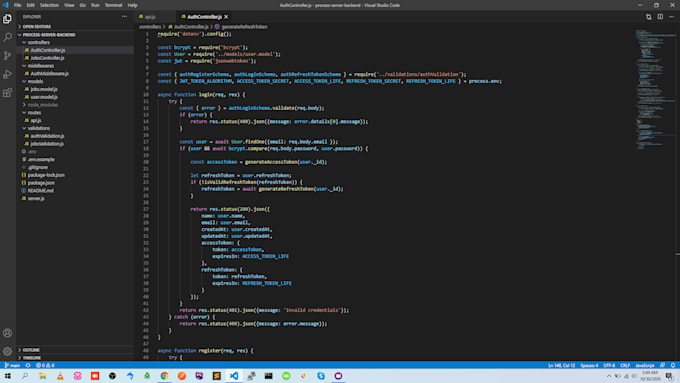Open the Accounts menu in activity bar
This screenshot has width=680, height=383.
pos(7,333)
